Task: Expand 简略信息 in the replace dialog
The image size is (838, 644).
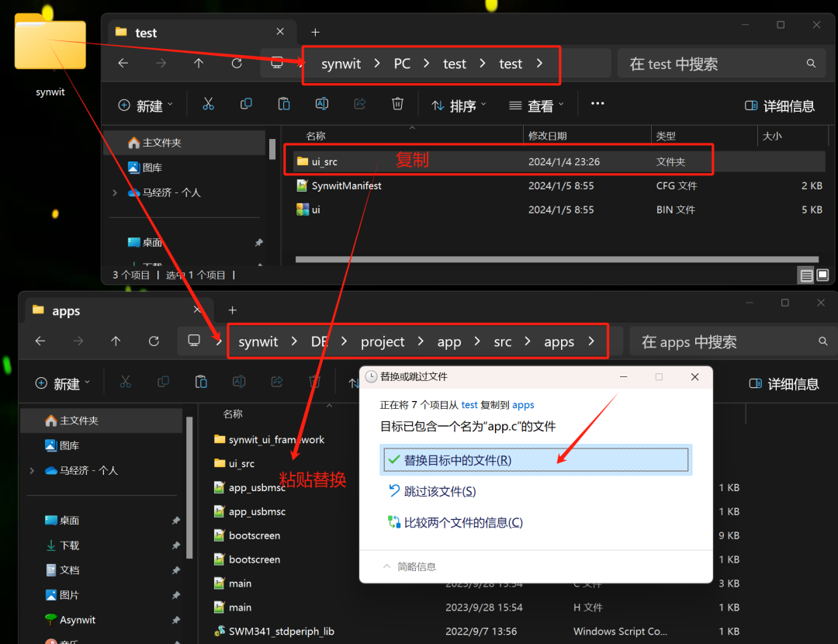Action: [410, 566]
